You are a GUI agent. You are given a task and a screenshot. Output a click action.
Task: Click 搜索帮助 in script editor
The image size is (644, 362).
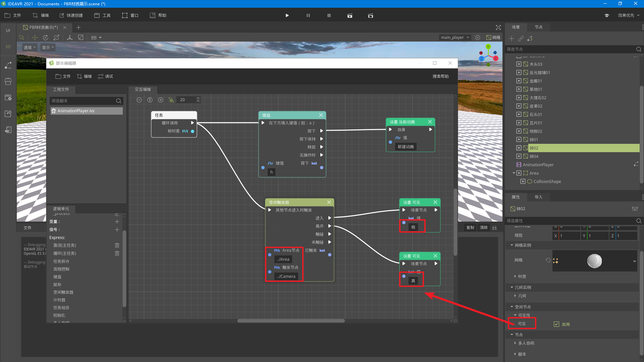point(440,76)
